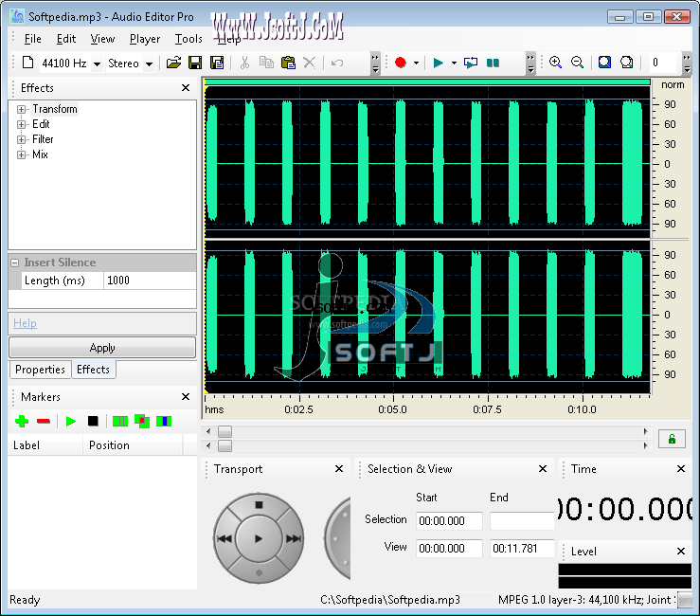Click the zoom full view icon
Screen dimensions: 700x616
coord(627,63)
